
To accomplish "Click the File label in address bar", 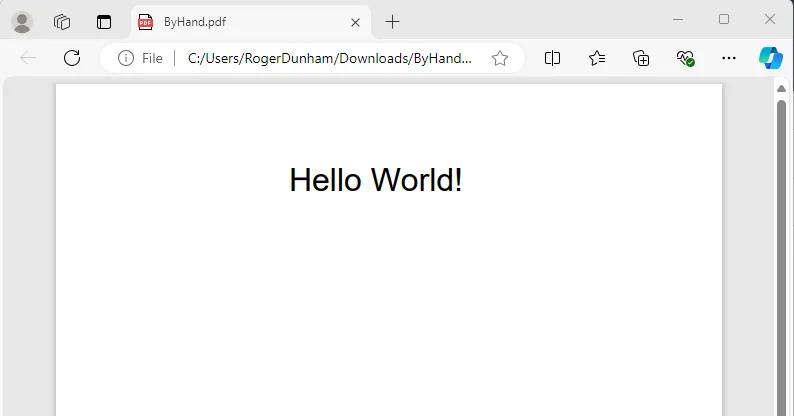I will coord(152,59).
